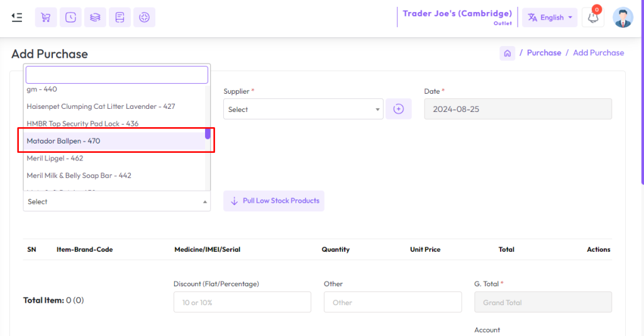Click the Total column header
This screenshot has width=644, height=336.
click(x=506, y=249)
